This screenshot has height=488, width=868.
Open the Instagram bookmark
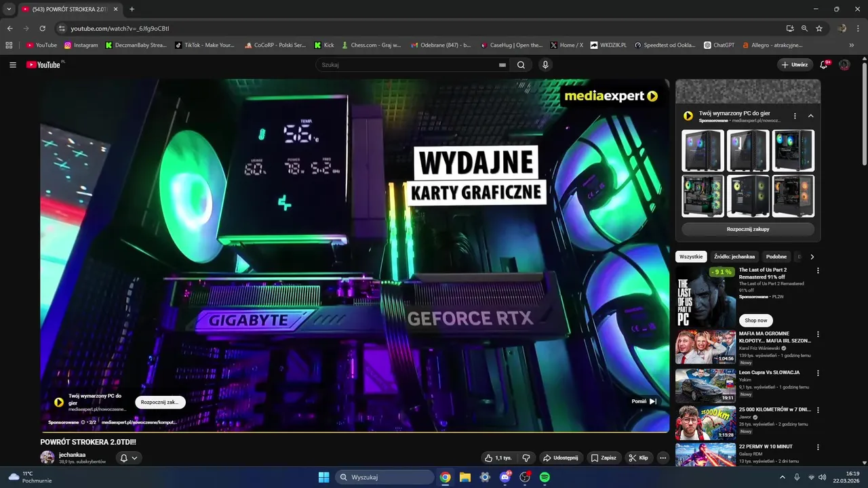(81, 45)
